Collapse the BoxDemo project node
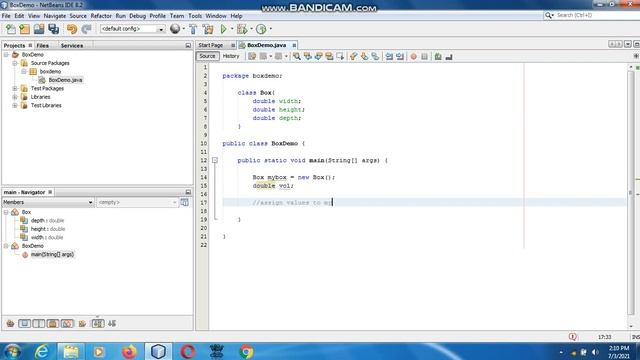Screen dimensions: 640x360 tap(6, 55)
